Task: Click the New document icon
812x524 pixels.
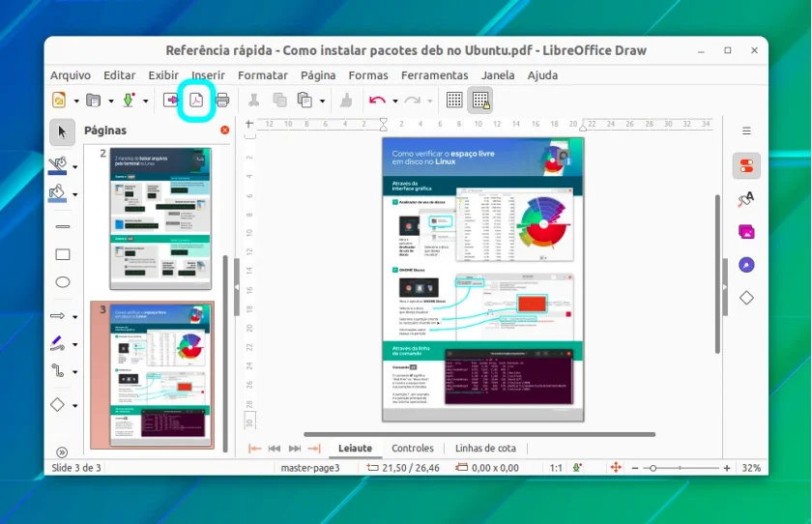Action: coord(59,100)
